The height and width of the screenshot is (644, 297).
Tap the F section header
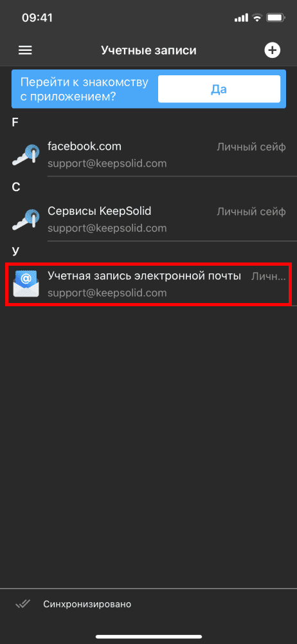pos(15,123)
